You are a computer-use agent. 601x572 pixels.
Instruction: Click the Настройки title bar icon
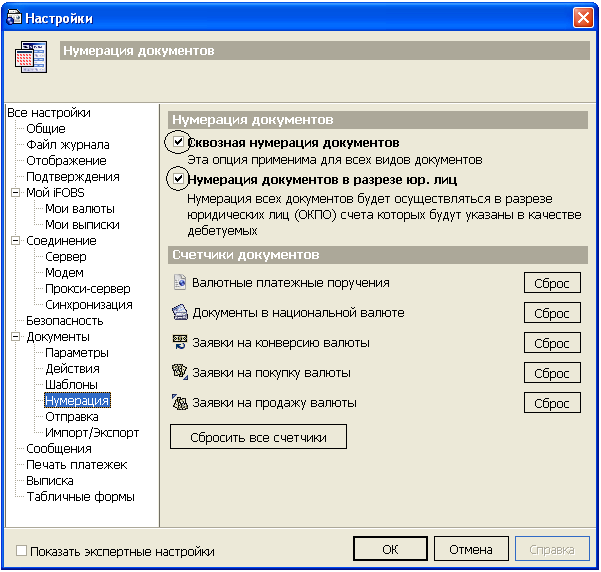tap(14, 17)
